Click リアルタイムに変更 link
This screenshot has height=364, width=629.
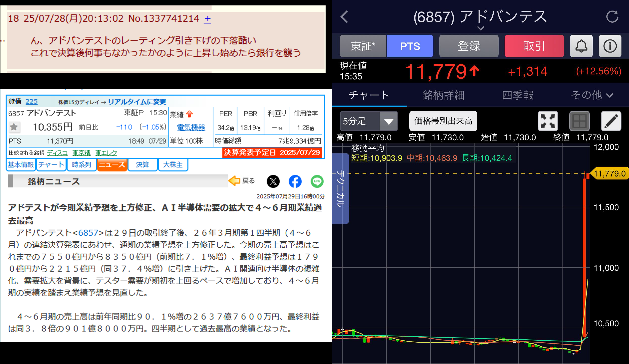(x=137, y=102)
